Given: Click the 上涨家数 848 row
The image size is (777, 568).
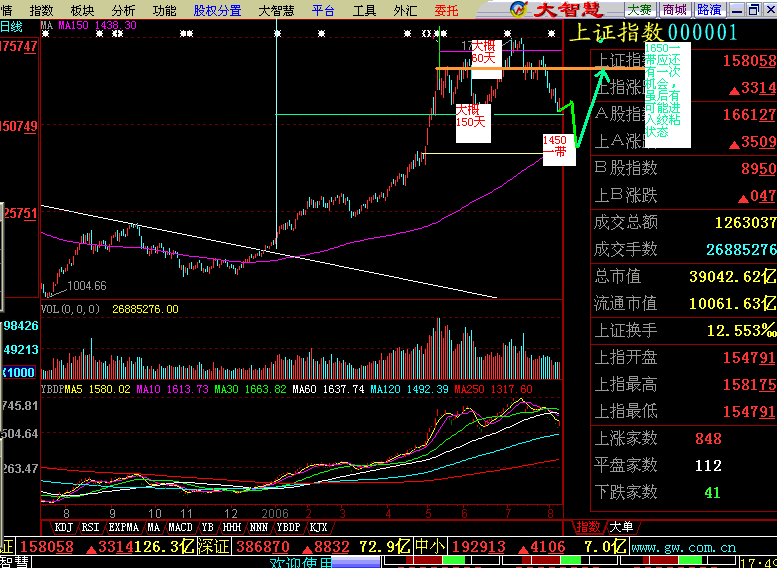Looking at the screenshot, I should pyautogui.click(x=684, y=438).
